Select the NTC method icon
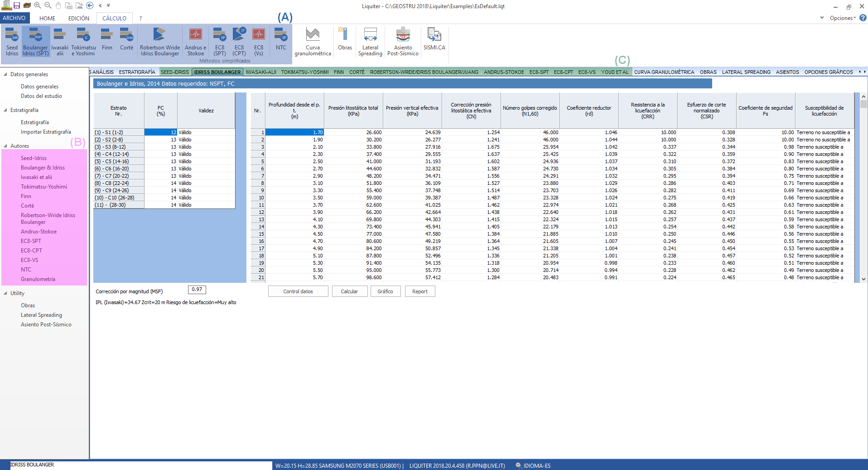 click(281, 39)
